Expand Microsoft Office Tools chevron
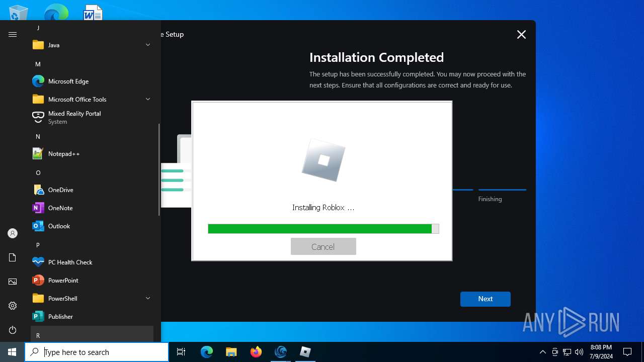Image resolution: width=644 pixels, height=362 pixels. point(148,99)
